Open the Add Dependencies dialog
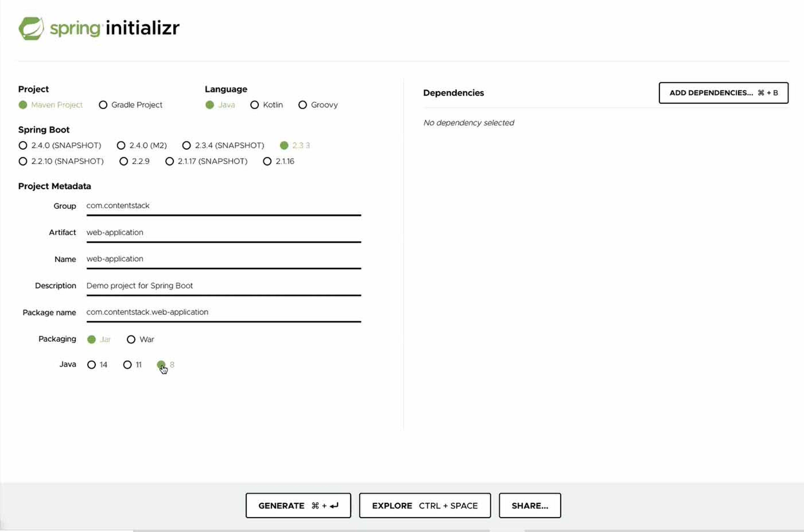 pyautogui.click(x=723, y=93)
